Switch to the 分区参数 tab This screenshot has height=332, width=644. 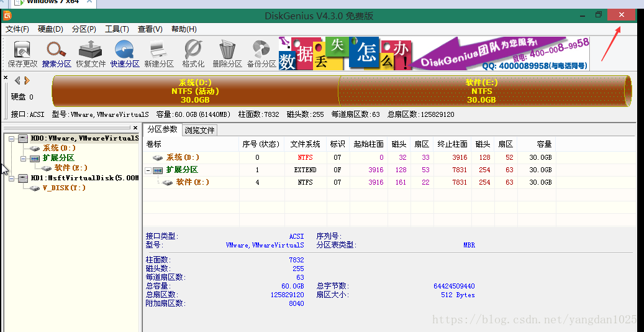[x=162, y=129]
